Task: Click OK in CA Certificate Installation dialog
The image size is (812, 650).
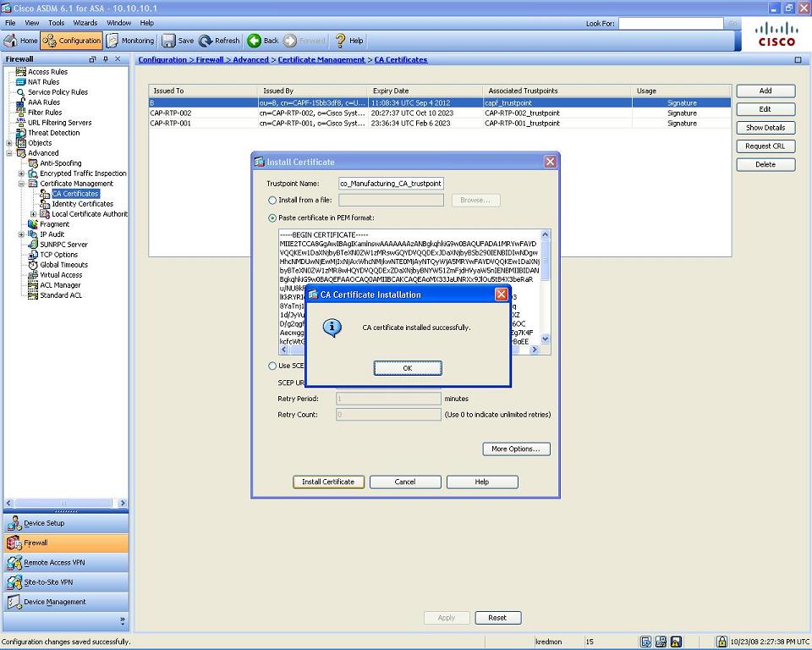Action: (408, 368)
